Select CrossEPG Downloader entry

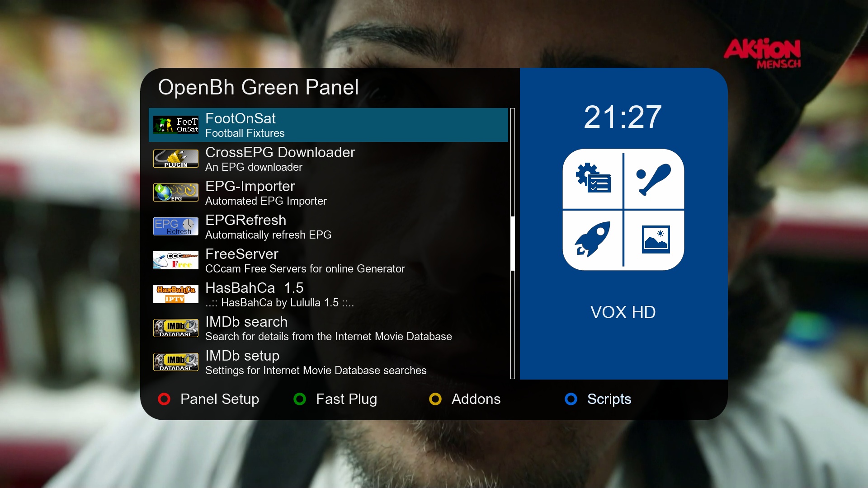click(x=328, y=159)
